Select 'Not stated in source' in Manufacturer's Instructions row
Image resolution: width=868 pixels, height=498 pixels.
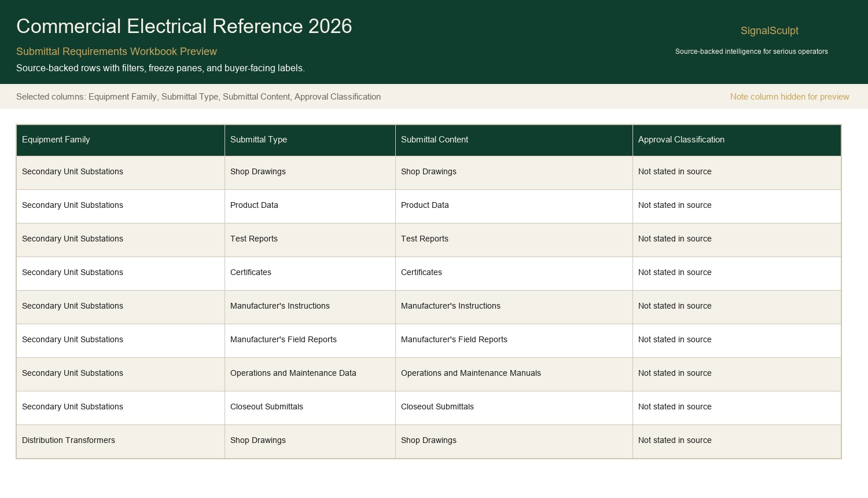click(x=737, y=307)
